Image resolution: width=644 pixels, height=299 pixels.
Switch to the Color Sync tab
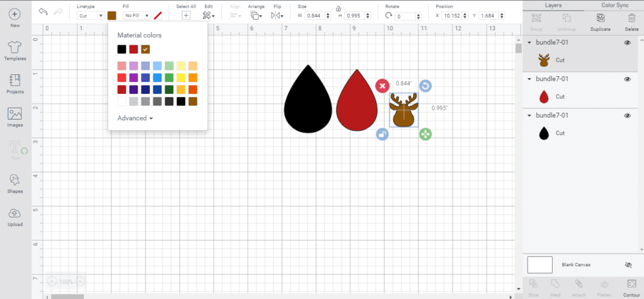(x=613, y=5)
